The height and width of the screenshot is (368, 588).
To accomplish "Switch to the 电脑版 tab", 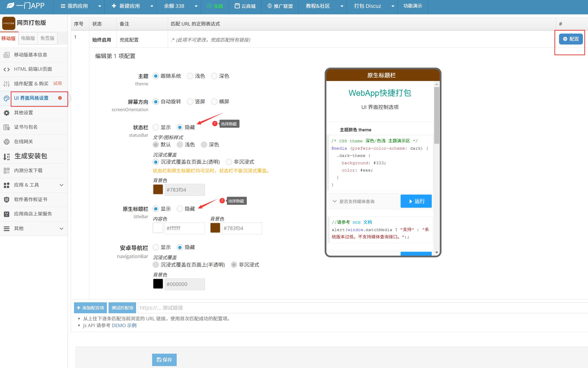I will (x=28, y=38).
